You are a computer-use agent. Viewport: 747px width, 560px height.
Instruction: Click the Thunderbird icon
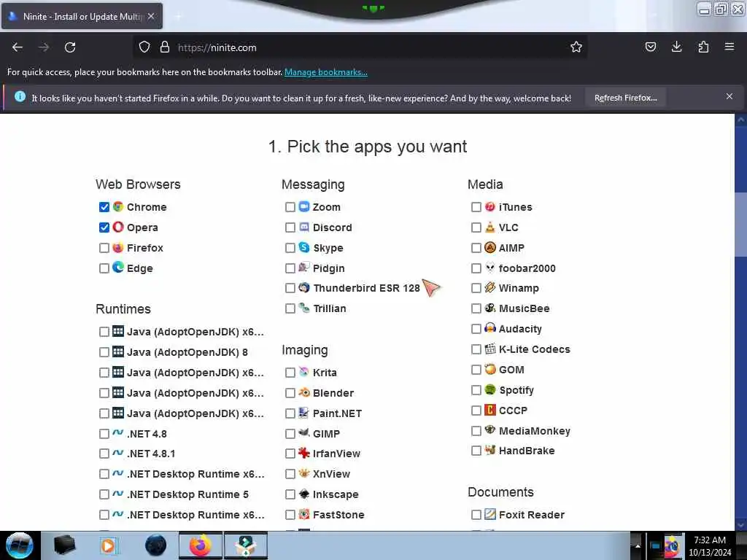click(304, 287)
